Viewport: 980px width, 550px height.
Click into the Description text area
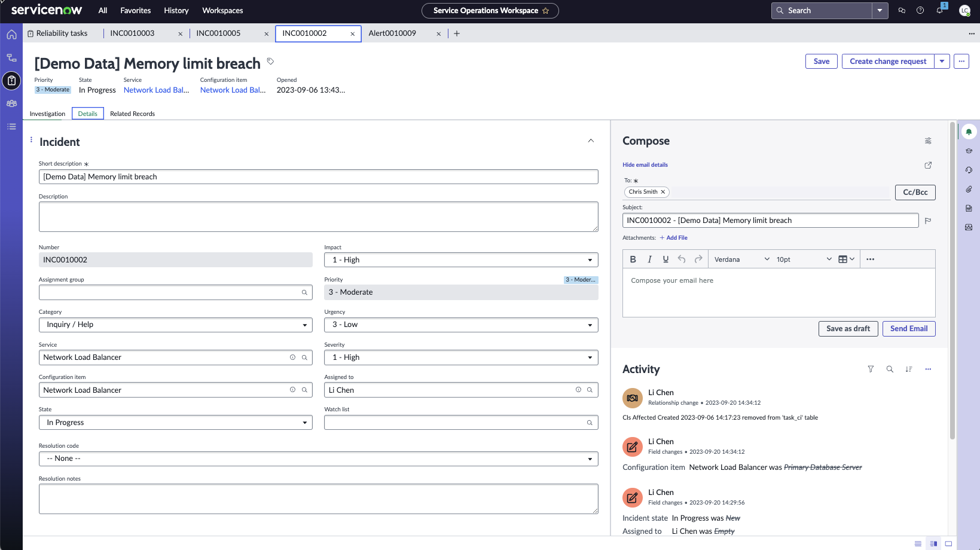click(x=318, y=216)
